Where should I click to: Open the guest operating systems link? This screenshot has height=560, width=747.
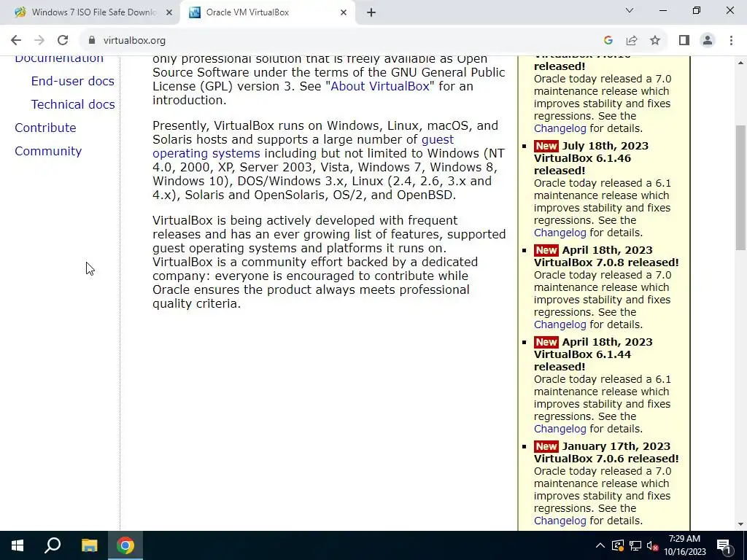303,146
